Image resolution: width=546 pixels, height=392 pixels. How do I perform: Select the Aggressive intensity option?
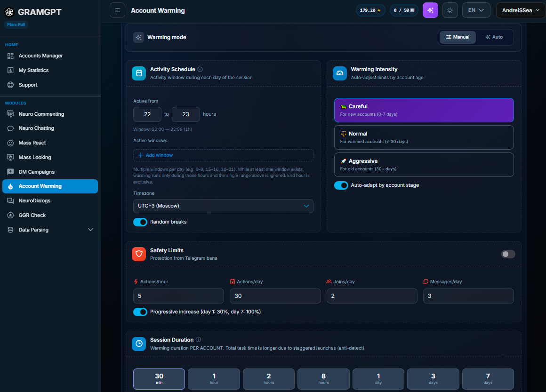click(424, 165)
